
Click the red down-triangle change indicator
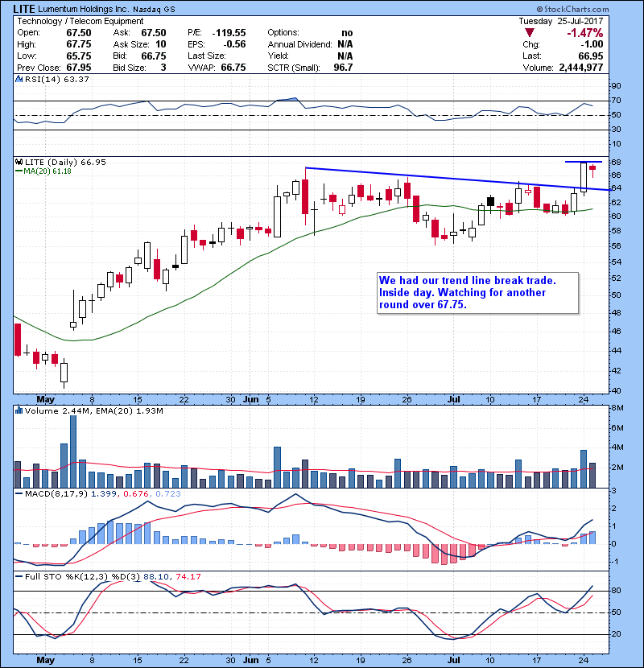pos(530,33)
